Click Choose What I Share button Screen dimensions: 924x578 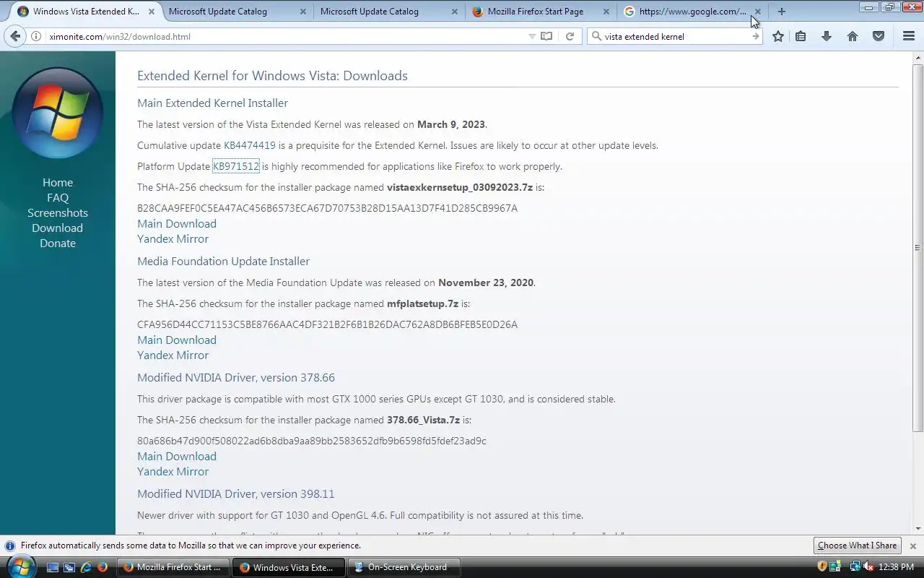[x=857, y=545]
